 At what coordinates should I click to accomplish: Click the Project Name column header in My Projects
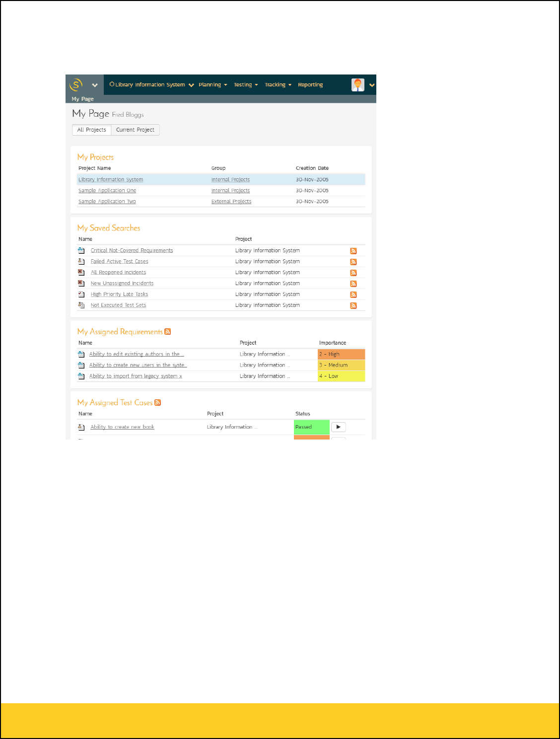(95, 168)
